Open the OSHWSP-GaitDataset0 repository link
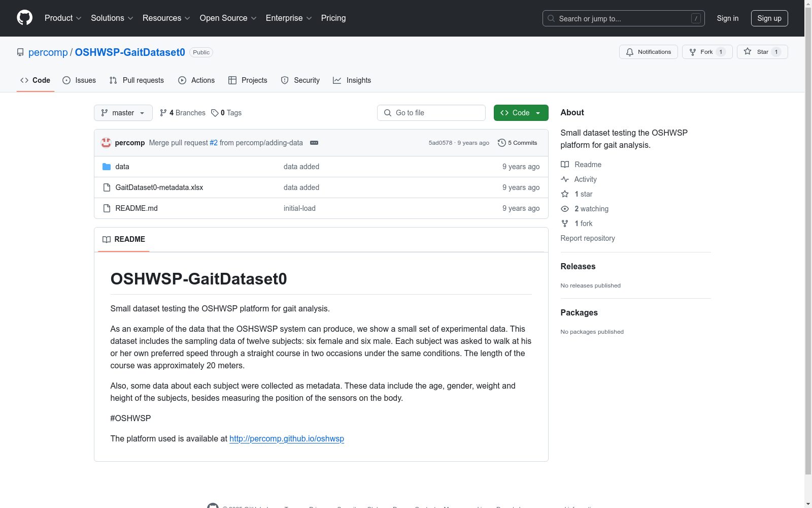 coord(130,52)
